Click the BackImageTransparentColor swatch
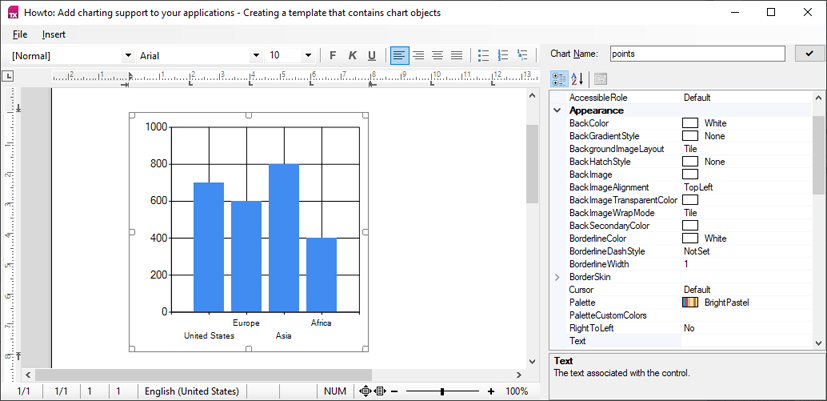This screenshot has height=401, width=827. [690, 200]
